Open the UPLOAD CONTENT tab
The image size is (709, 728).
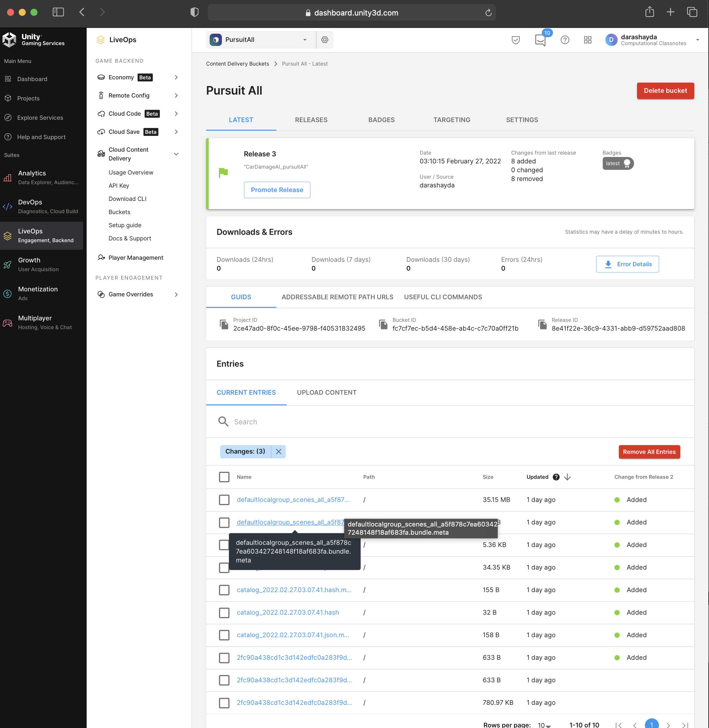coord(327,392)
